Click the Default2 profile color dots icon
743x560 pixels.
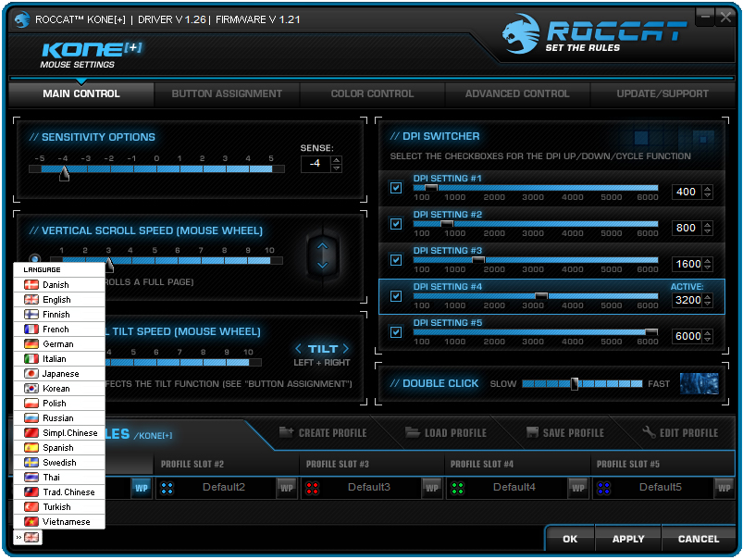167,488
